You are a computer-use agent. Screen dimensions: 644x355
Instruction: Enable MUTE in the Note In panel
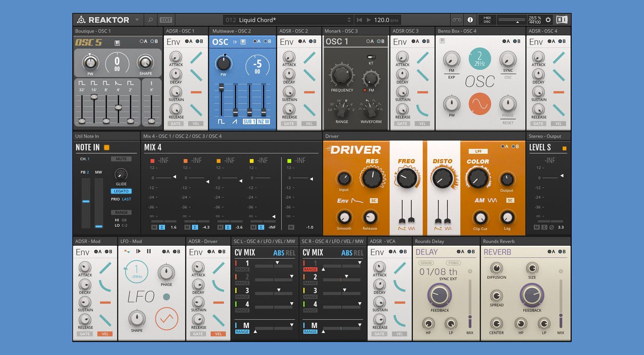(x=121, y=159)
